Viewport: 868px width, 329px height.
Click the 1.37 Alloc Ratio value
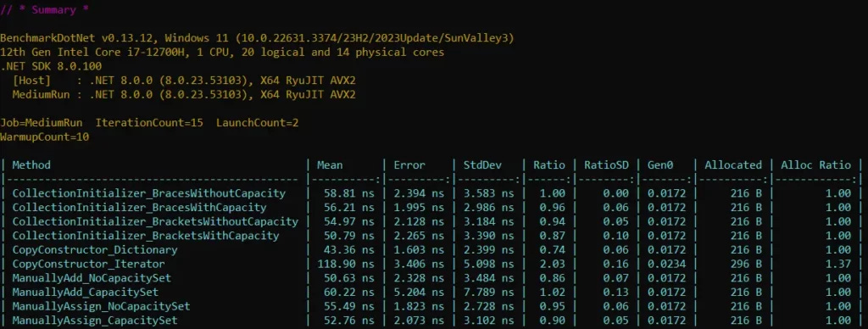tap(838, 265)
